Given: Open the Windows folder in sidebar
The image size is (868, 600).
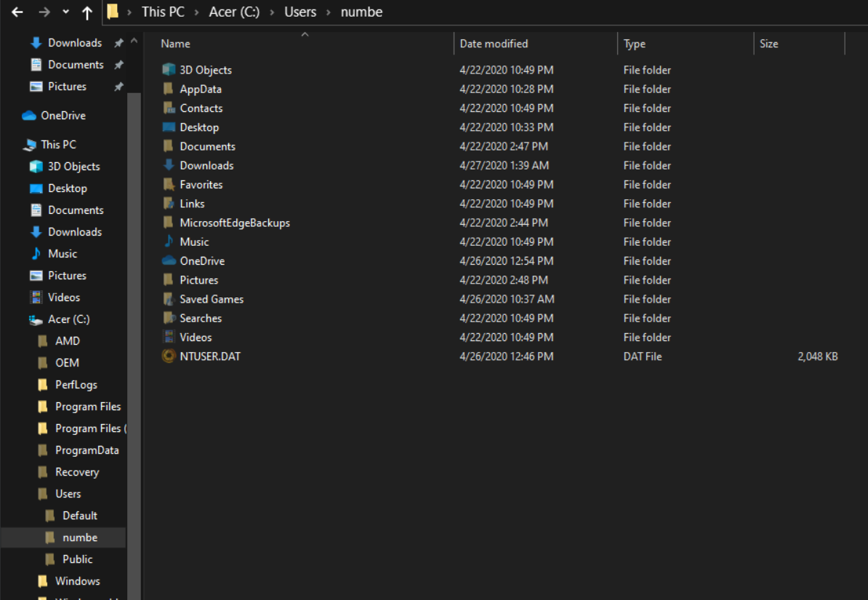Looking at the screenshot, I should pyautogui.click(x=77, y=581).
